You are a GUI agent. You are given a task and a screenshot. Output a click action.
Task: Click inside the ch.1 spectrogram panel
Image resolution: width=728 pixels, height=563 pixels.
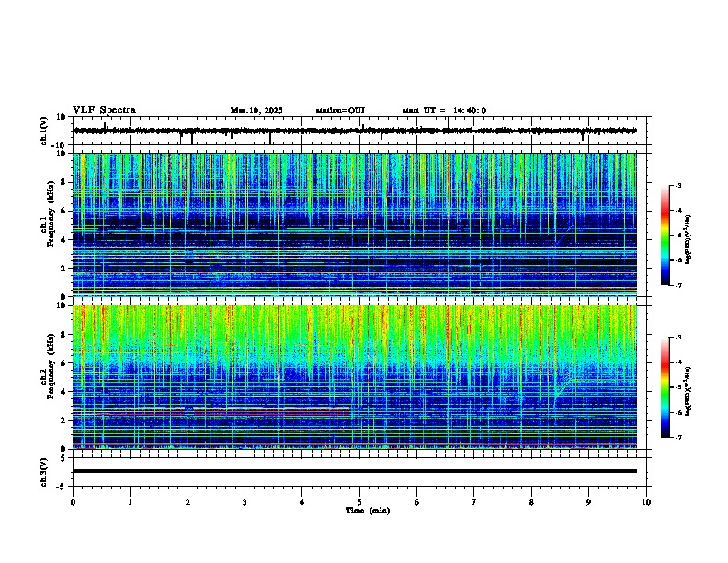click(355, 224)
